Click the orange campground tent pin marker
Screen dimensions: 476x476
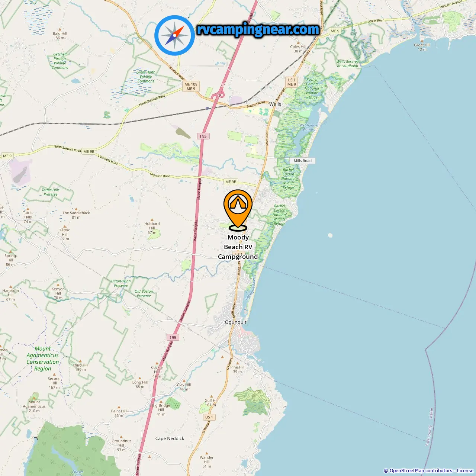coord(238,210)
